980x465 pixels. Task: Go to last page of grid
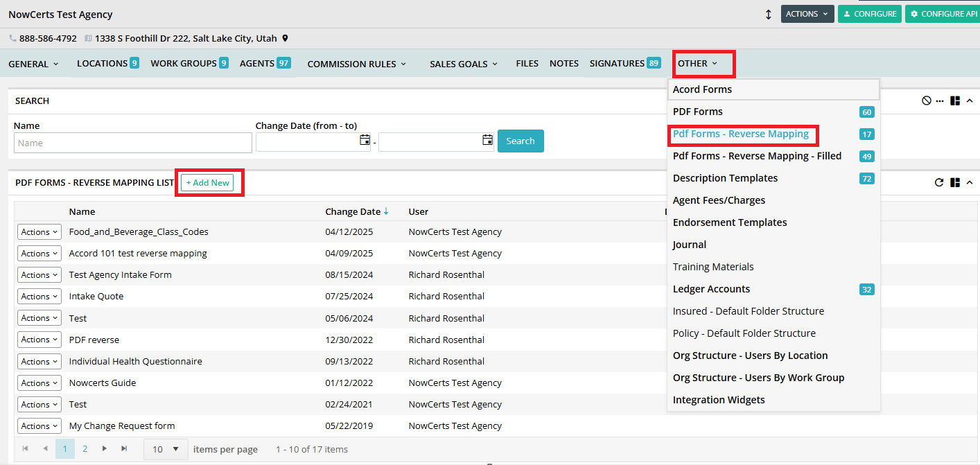click(x=125, y=448)
